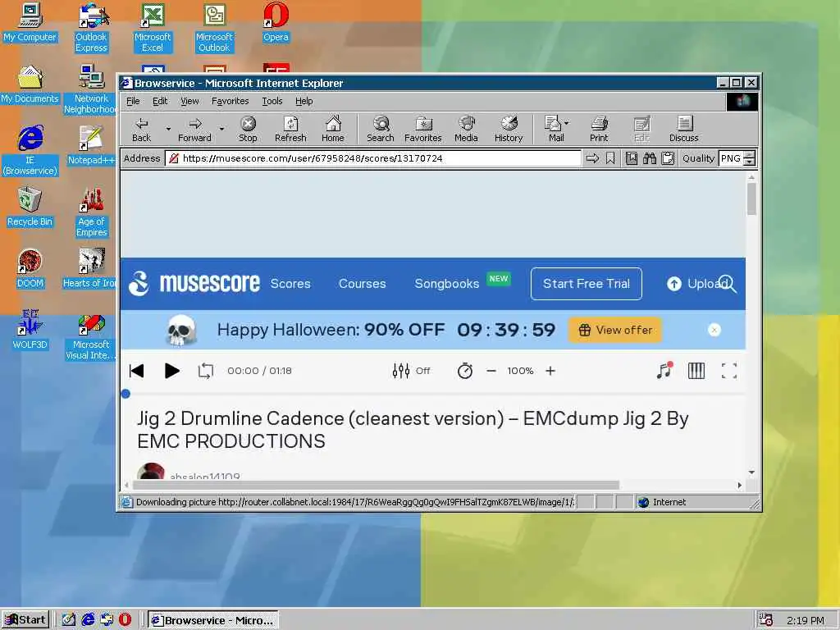840x630 pixels.
Task: Click the music note instruments icon
Action: [x=664, y=370]
